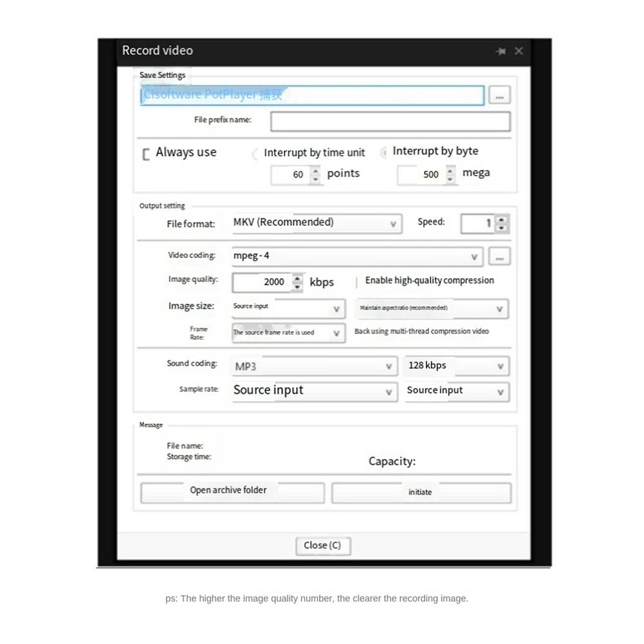644x644 pixels.
Task: Open the File format MKV dropdown
Action: 317,224
